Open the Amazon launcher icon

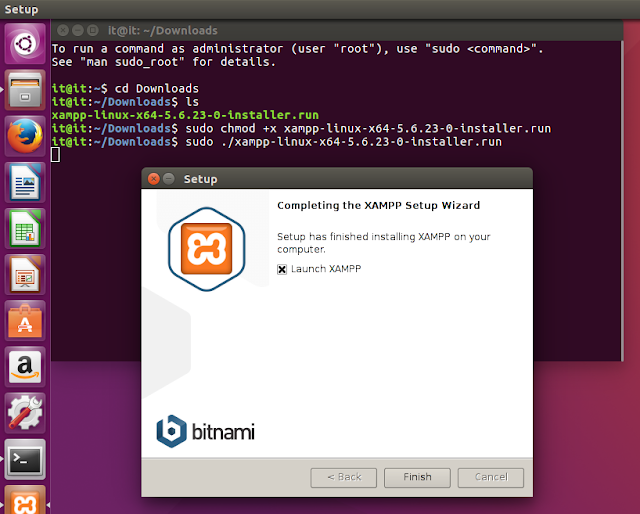[25, 367]
